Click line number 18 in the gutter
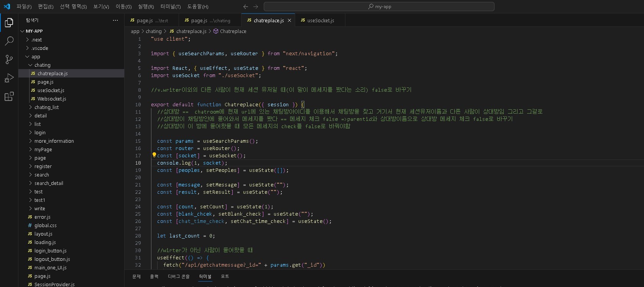Viewport: 644px width, 287px height. (x=138, y=163)
